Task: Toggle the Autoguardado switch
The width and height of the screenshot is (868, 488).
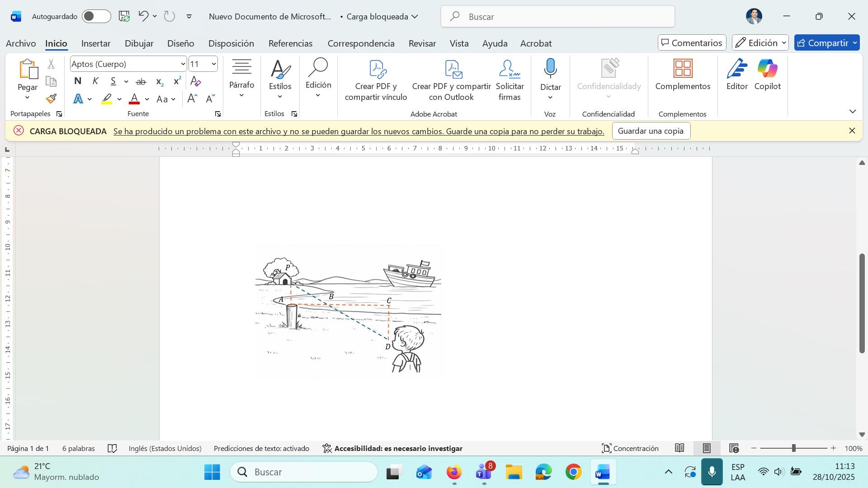Action: click(x=96, y=17)
